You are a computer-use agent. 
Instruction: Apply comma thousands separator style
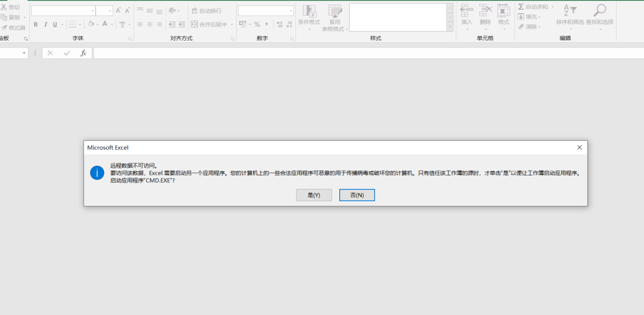[x=267, y=24]
